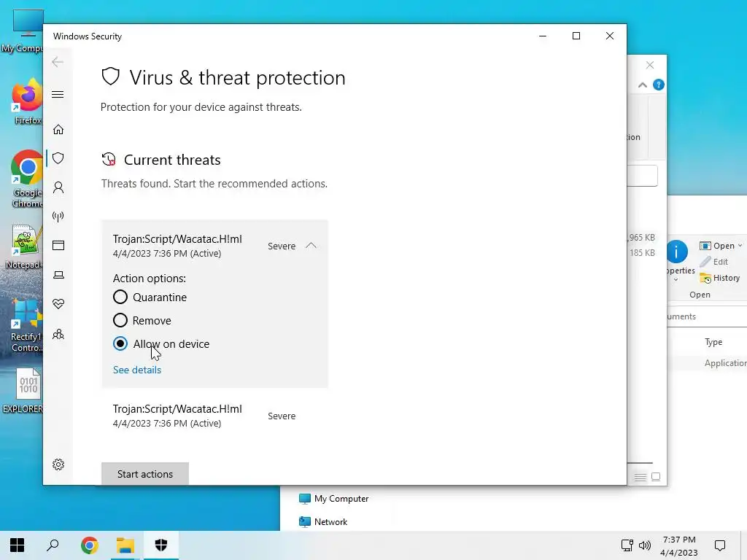Switch Explorer to large icons view
The image size is (747, 560).
[656, 477]
